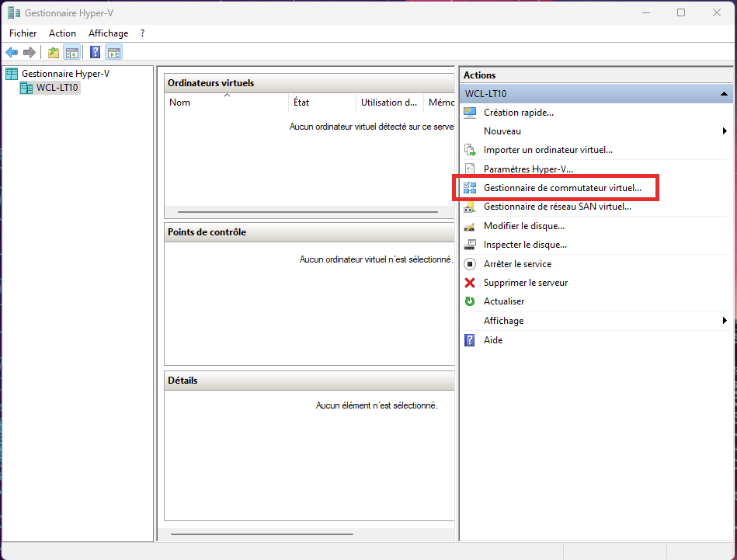Click the Création rapide monitor icon
The height and width of the screenshot is (560, 737).
pos(470,113)
